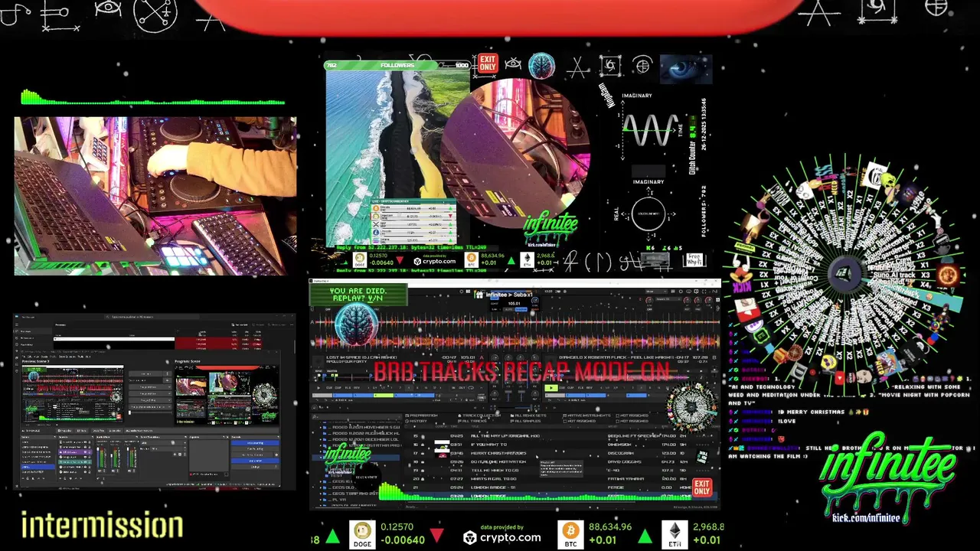Viewport: 980px width, 551px height.
Task: Click YOU ARE DIED REPLAY banner
Action: click(x=358, y=295)
